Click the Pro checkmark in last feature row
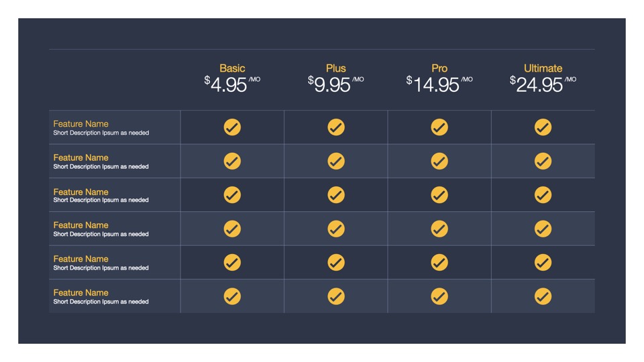 pos(439,296)
